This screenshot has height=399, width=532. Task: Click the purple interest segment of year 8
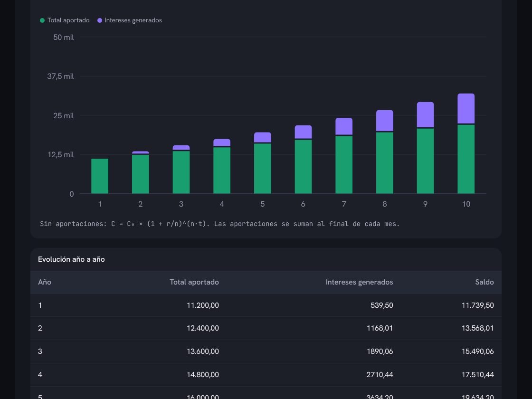coord(384,121)
